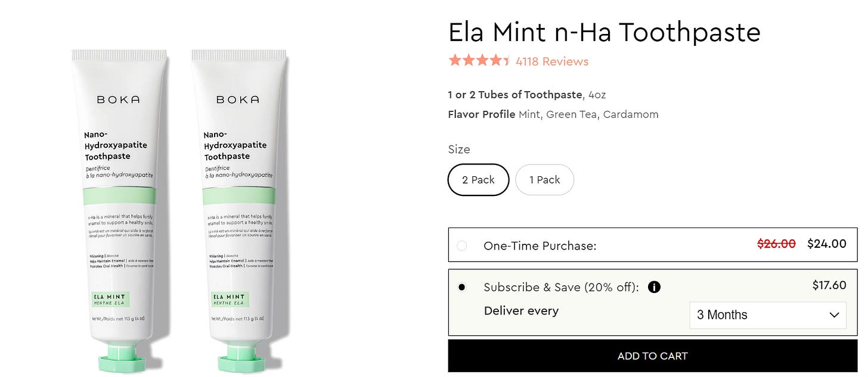Click the star rating icons

point(479,61)
